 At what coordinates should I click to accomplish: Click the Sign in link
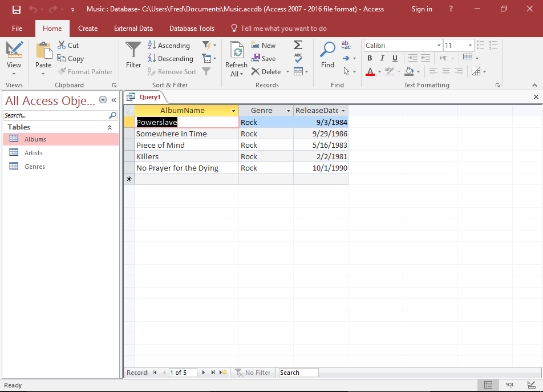[422, 9]
